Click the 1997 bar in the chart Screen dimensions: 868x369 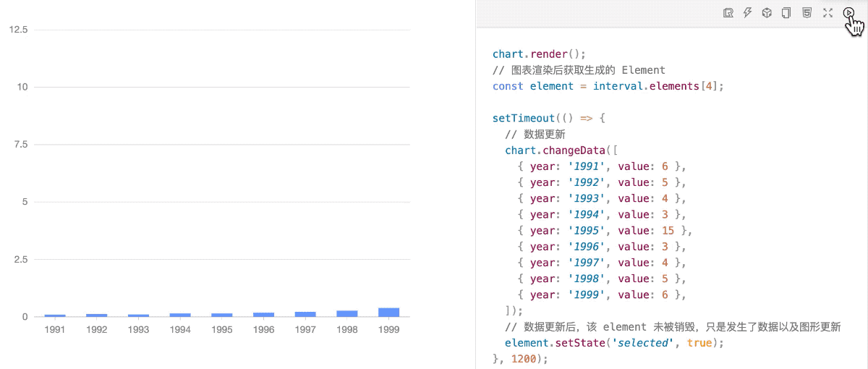305,314
